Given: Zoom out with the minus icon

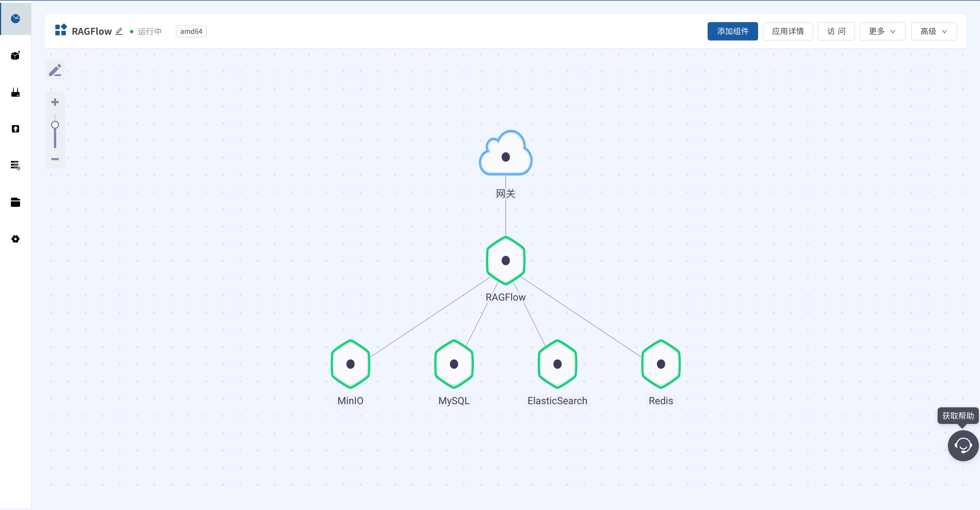Looking at the screenshot, I should tap(55, 159).
